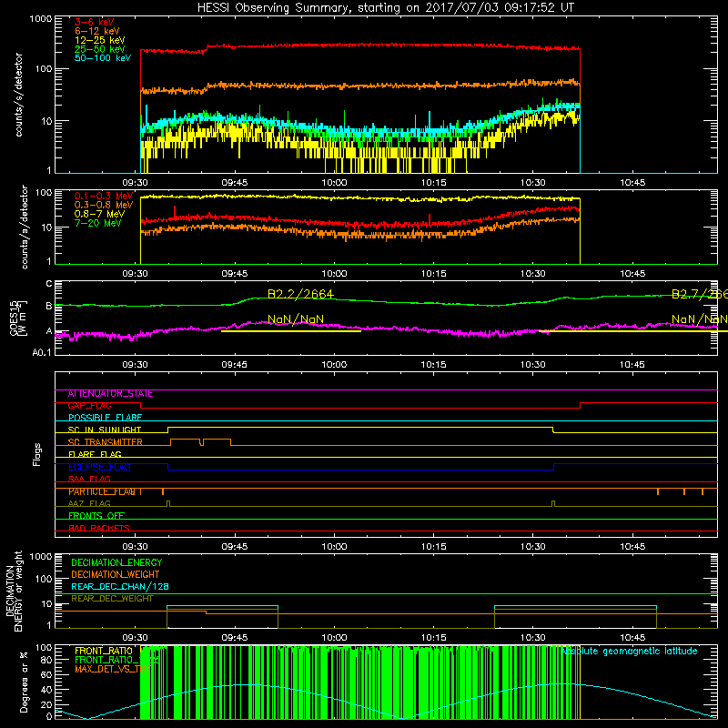Select the 0.1-0.3 MeV legend label
Screen dimensions: 728x728
(x=104, y=196)
